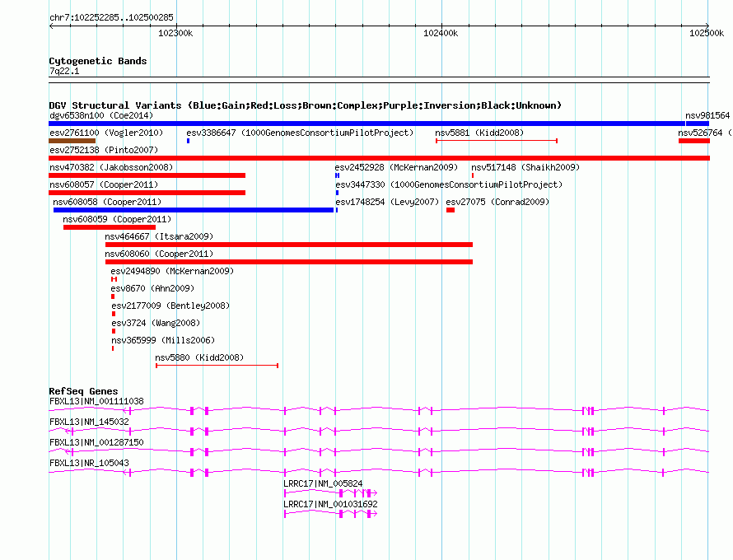The width and height of the screenshot is (733, 560).
Task: Open the nsv981564 label
Action: 707,115
